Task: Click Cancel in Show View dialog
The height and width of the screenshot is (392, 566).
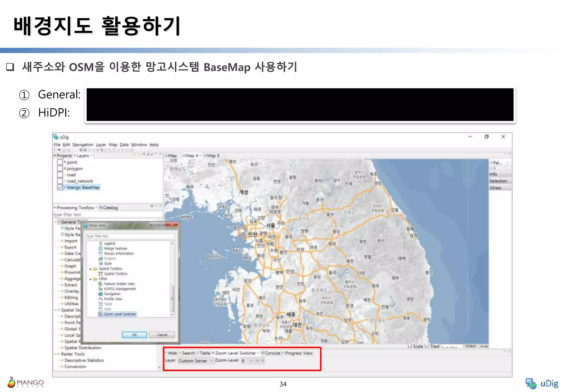Action: (x=162, y=335)
